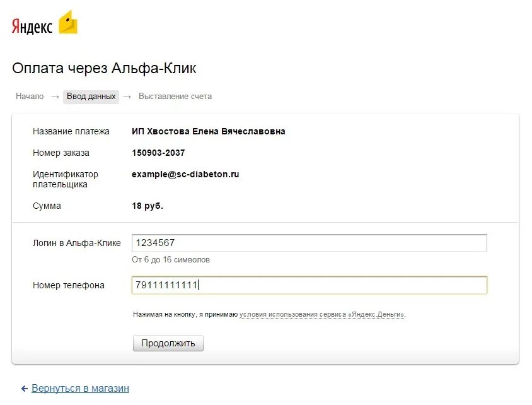This screenshot has width=532, height=405.
Task: Click the Оплата через Альфа-Клик heading
Action: [108, 68]
